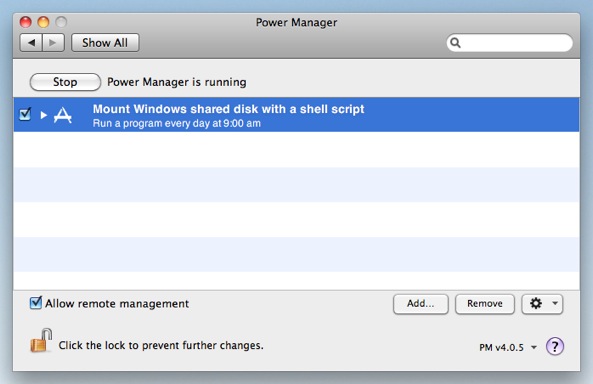Click into the search field
The width and height of the screenshot is (593, 384).
click(x=509, y=43)
